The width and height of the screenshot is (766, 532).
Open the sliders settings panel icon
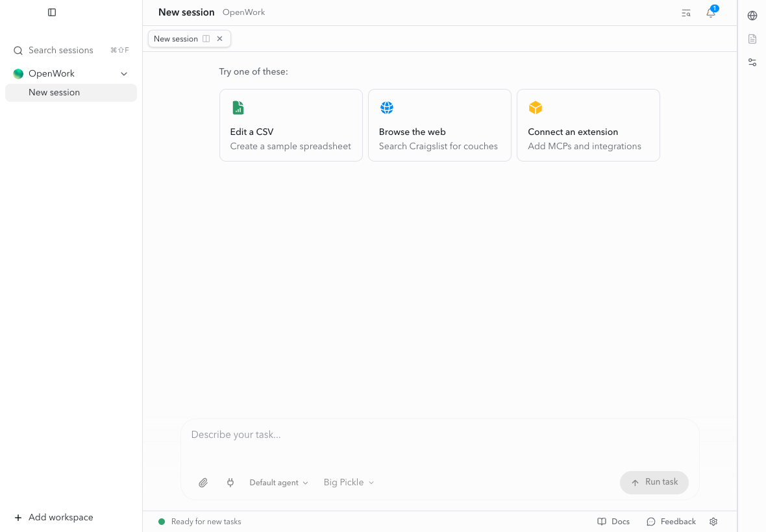[x=752, y=62]
